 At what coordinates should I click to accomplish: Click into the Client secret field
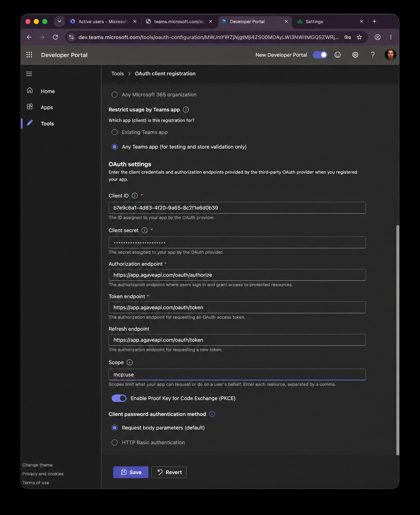[x=237, y=242]
